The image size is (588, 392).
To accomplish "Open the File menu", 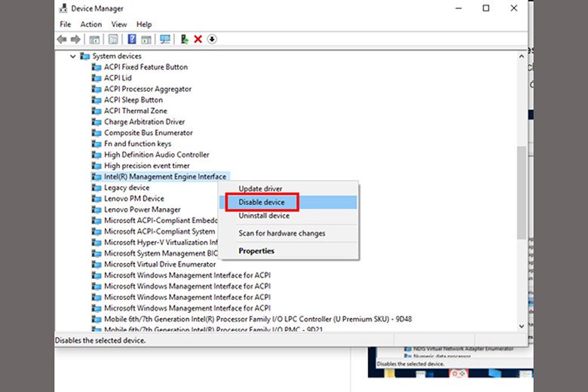I will coord(66,24).
